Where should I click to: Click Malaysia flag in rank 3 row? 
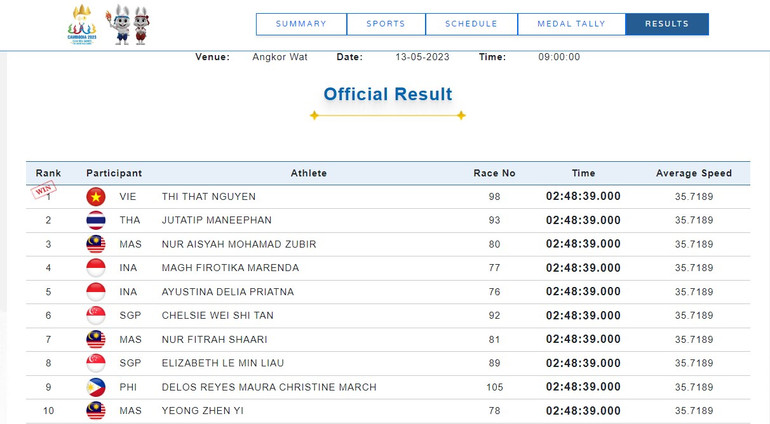(x=96, y=244)
